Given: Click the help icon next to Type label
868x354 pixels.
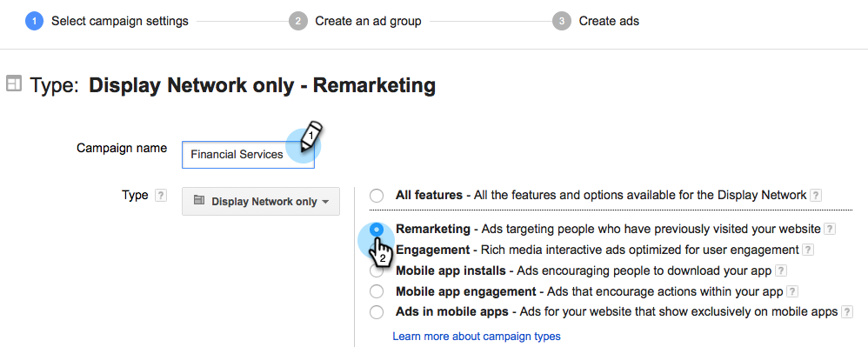Looking at the screenshot, I should [x=161, y=196].
